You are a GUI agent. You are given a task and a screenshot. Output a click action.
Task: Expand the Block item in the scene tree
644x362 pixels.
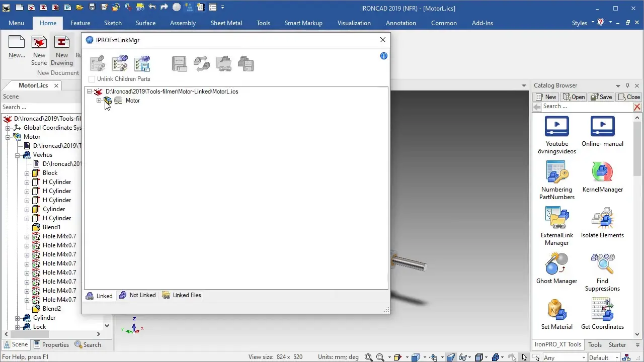[27, 173]
